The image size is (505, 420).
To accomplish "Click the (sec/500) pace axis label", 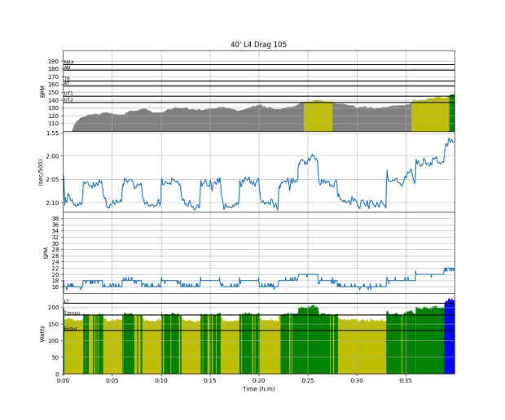I will (x=41, y=172).
